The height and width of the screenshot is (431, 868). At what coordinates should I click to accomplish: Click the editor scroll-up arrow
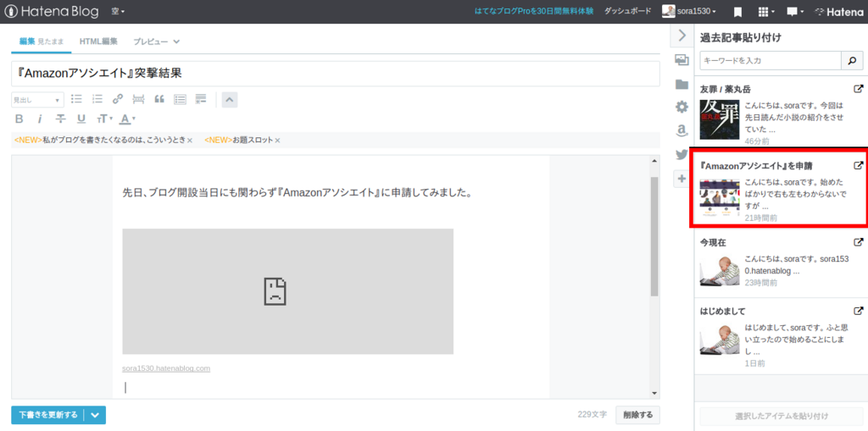click(x=654, y=161)
